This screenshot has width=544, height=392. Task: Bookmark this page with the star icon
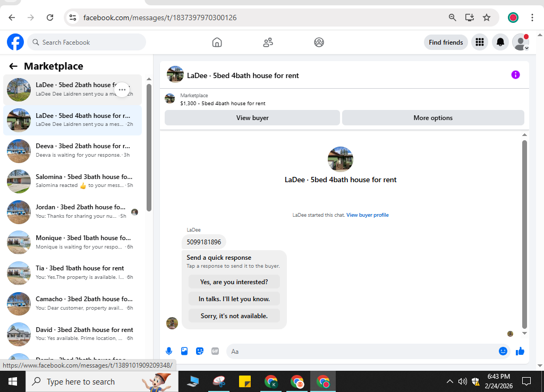tap(487, 18)
